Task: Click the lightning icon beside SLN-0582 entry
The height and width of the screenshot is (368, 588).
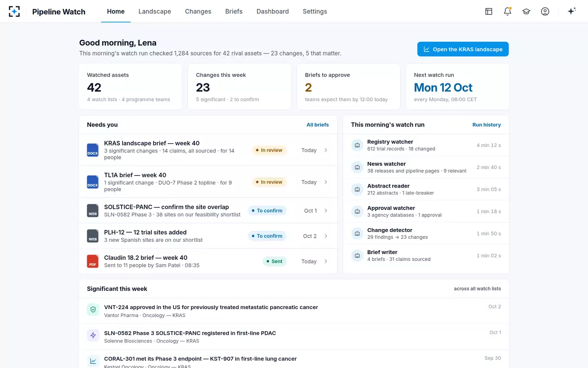Action: point(93,335)
